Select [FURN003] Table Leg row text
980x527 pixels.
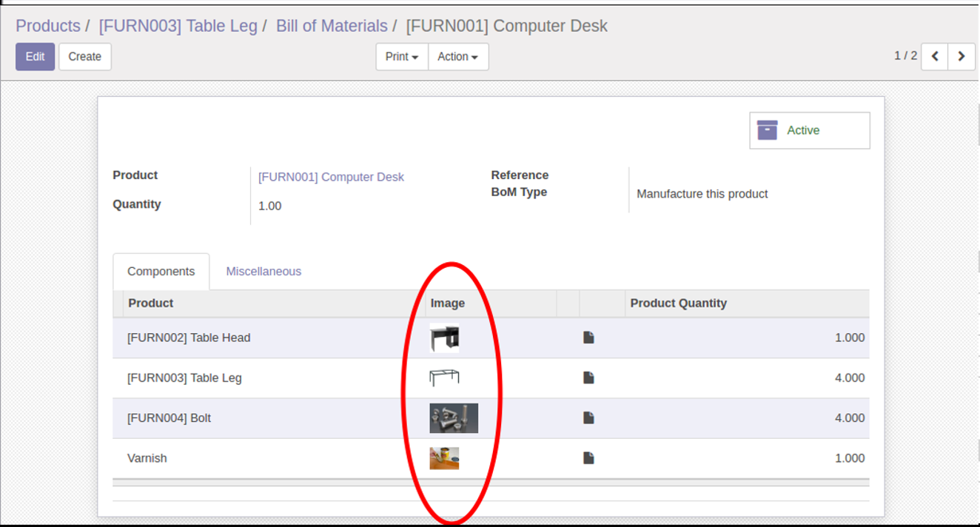[x=184, y=377]
